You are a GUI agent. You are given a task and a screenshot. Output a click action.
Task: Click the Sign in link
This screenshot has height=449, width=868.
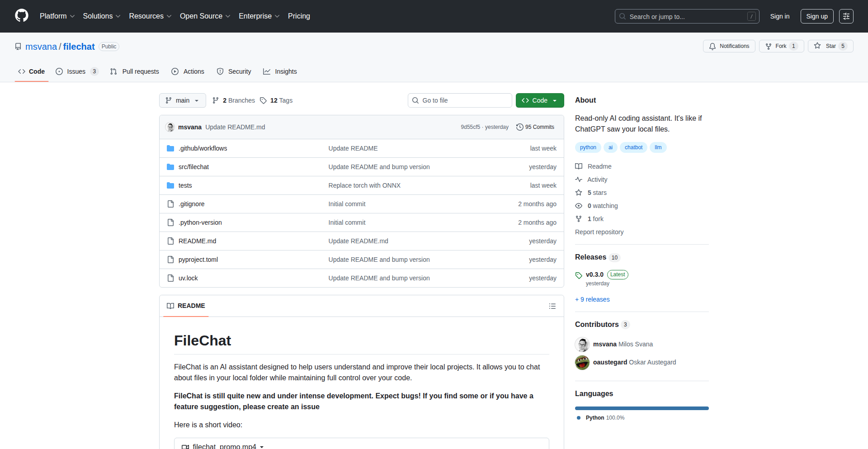tap(779, 16)
